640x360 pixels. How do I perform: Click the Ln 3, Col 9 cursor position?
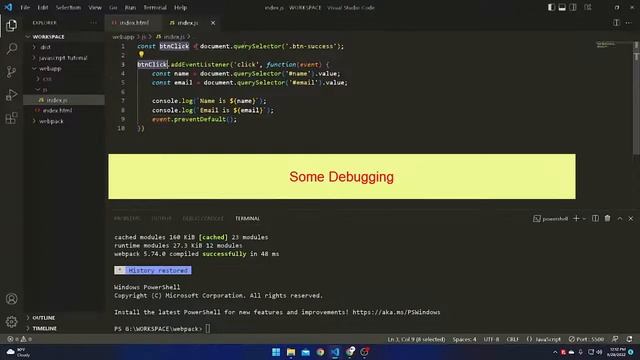416,339
